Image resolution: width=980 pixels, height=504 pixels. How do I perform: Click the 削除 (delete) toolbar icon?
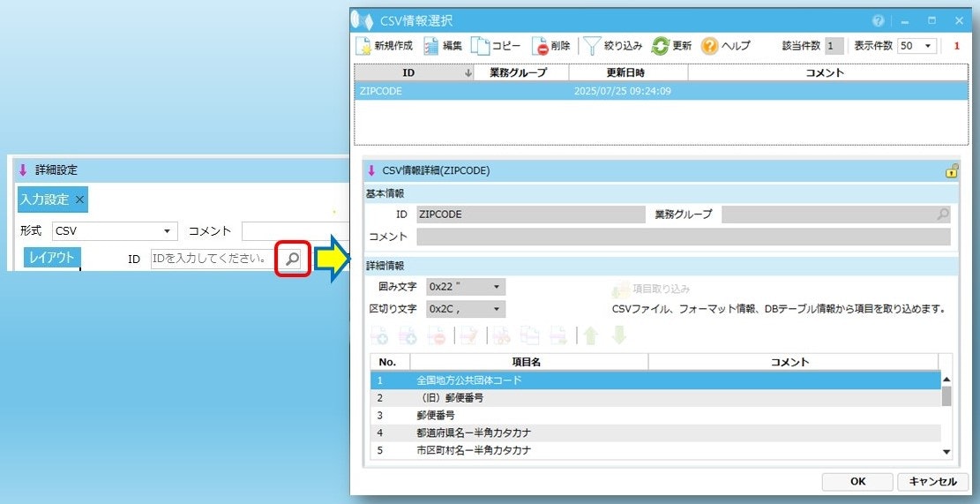point(540,46)
